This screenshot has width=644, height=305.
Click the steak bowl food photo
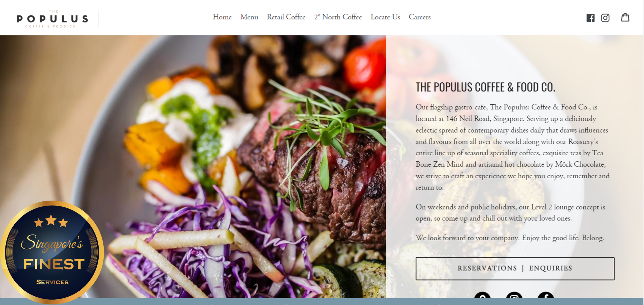pyautogui.click(x=193, y=166)
